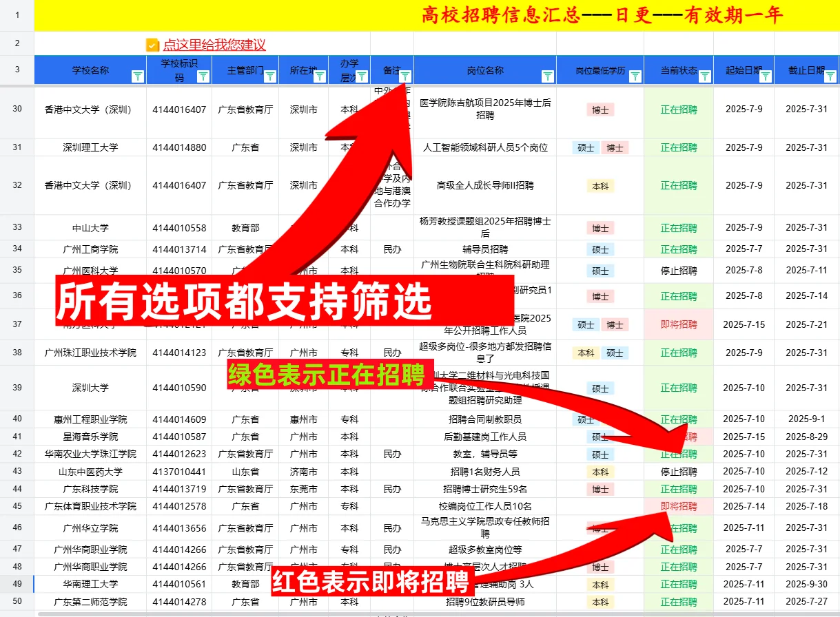The height and width of the screenshot is (617, 840).
Task: Select code cell 4144014880
Action: 179,147
